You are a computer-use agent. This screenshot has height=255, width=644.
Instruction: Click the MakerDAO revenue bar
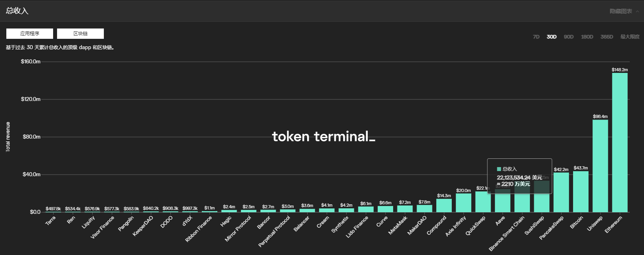pyautogui.click(x=424, y=209)
